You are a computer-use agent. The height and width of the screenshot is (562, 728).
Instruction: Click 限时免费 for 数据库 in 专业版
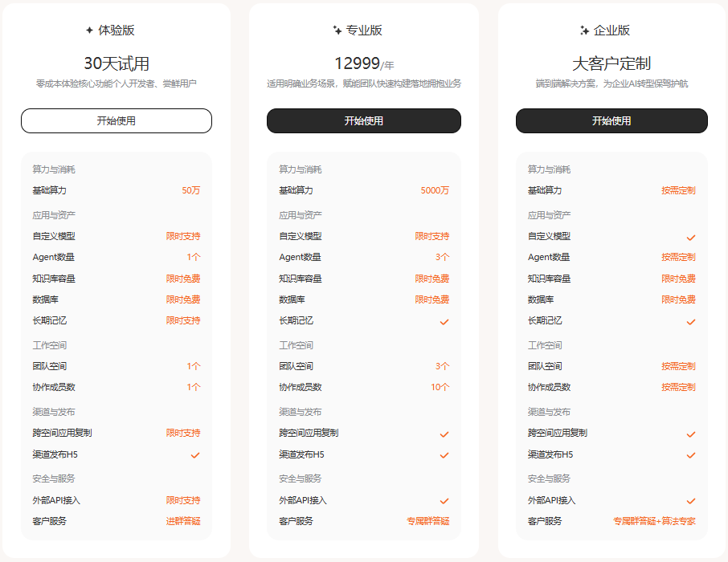pos(432,299)
